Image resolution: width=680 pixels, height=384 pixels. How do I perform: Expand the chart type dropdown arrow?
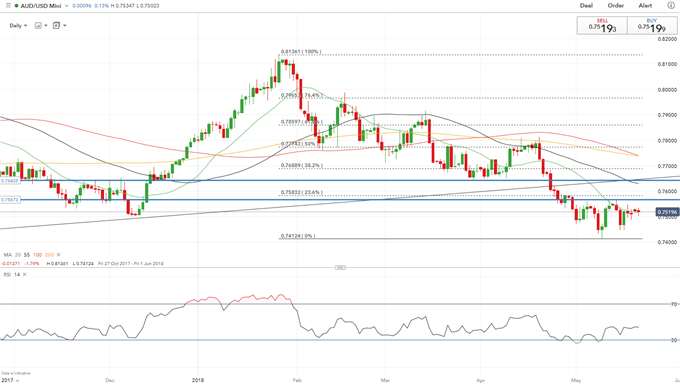46,26
